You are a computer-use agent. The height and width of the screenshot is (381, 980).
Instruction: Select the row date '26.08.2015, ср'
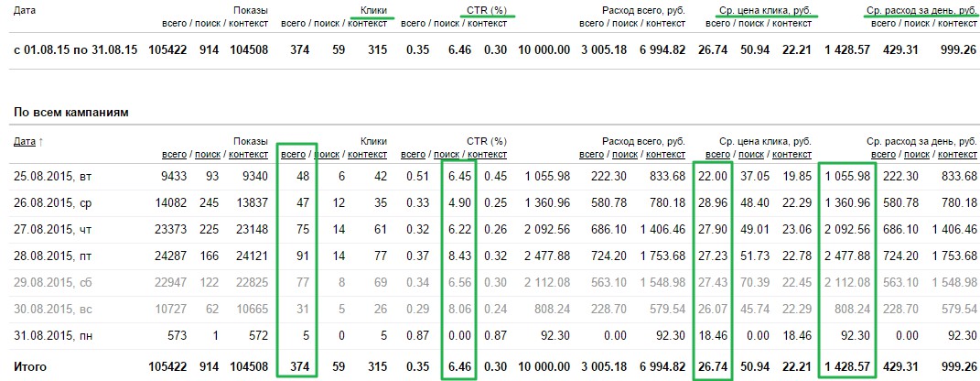(53, 203)
